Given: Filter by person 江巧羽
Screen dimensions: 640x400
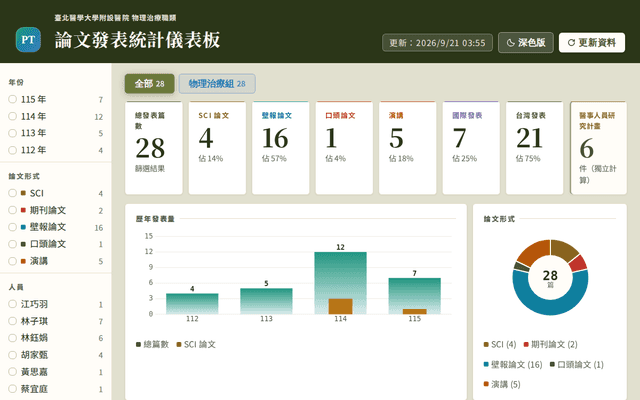Looking at the screenshot, I should click(56, 304).
